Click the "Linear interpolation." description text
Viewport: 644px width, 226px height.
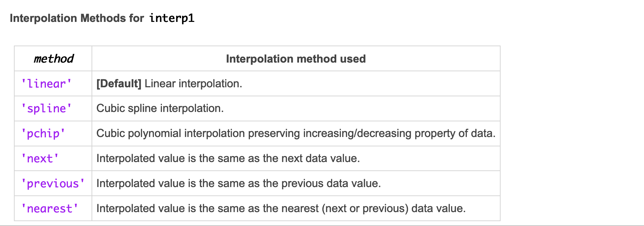[193, 84]
